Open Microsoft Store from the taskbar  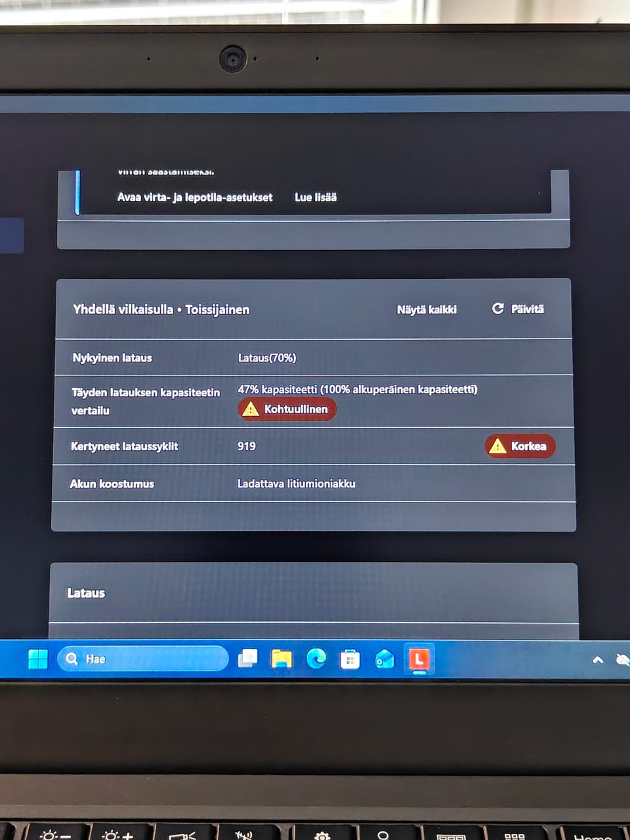[x=350, y=659]
